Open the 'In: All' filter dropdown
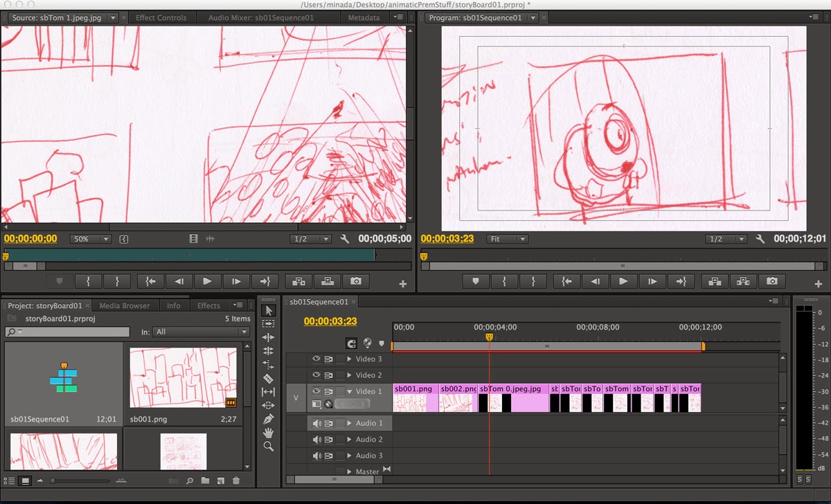The image size is (831, 504). click(201, 332)
